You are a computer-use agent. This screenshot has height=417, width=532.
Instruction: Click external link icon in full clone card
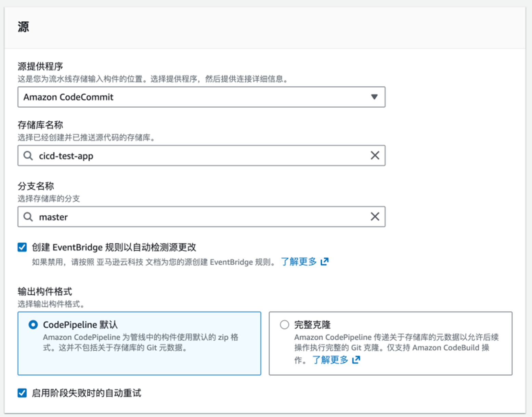click(356, 360)
